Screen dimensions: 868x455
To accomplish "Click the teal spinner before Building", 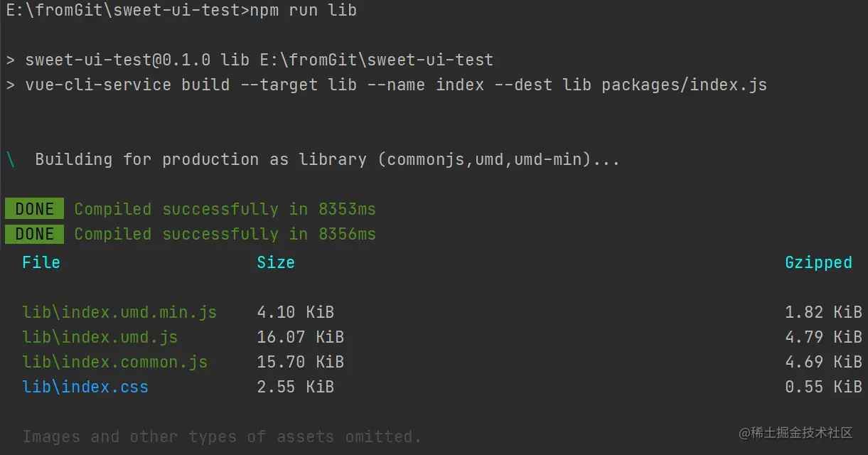I will 11,159.
